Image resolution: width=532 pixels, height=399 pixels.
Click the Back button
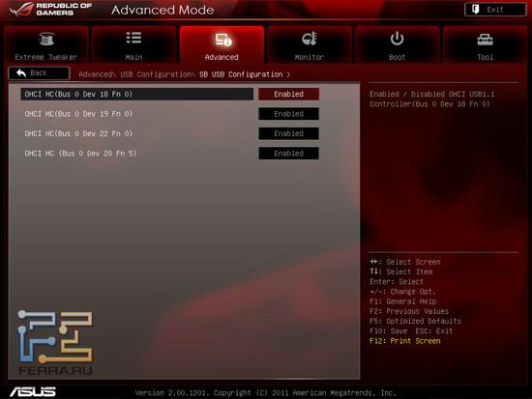pos(39,72)
